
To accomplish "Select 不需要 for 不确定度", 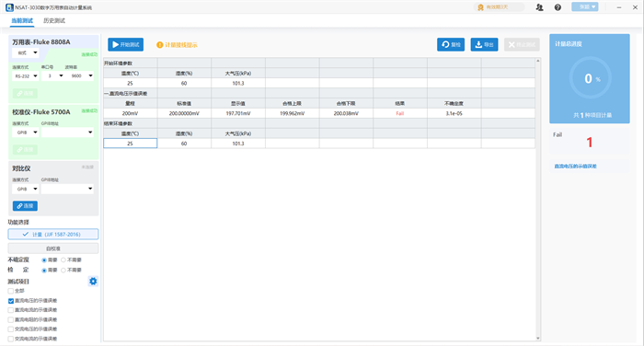I will coord(63,260).
